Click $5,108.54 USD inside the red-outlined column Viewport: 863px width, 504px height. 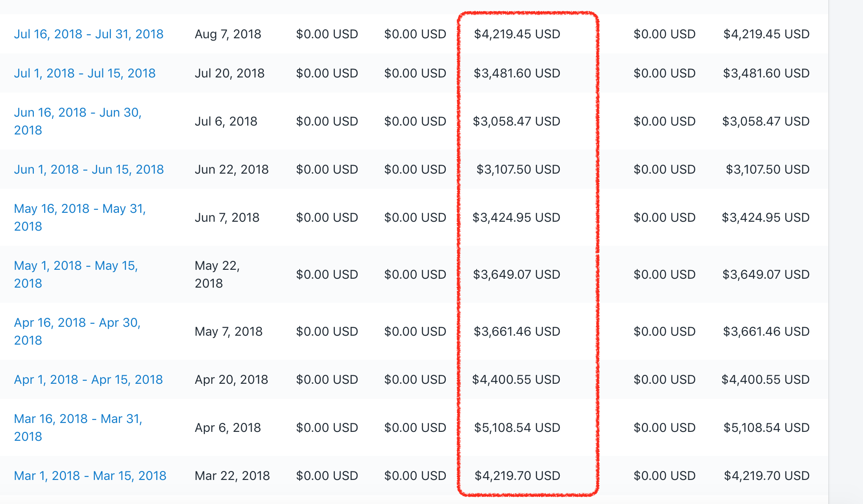517,428
